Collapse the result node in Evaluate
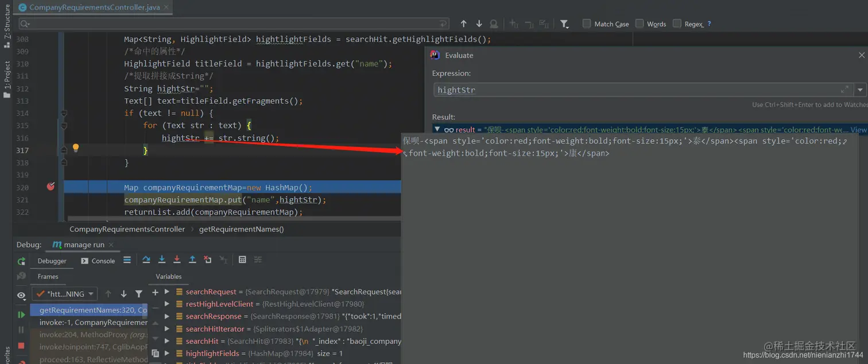Image resolution: width=868 pixels, height=364 pixels. (x=437, y=130)
